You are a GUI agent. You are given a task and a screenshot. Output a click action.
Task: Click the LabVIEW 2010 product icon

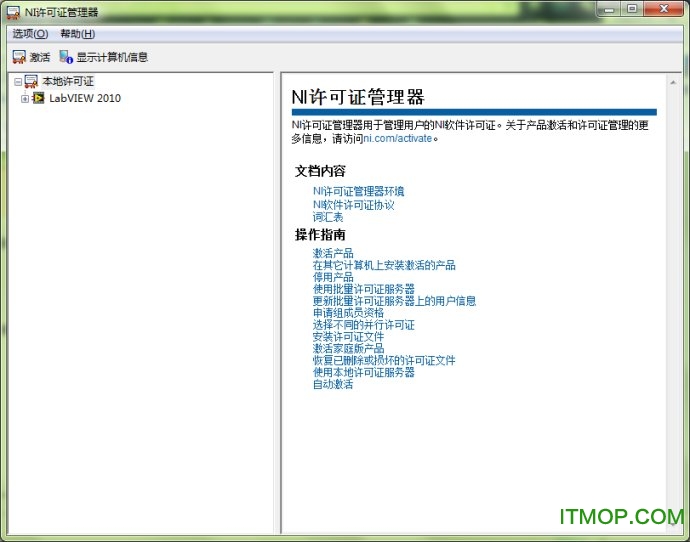tap(39, 98)
